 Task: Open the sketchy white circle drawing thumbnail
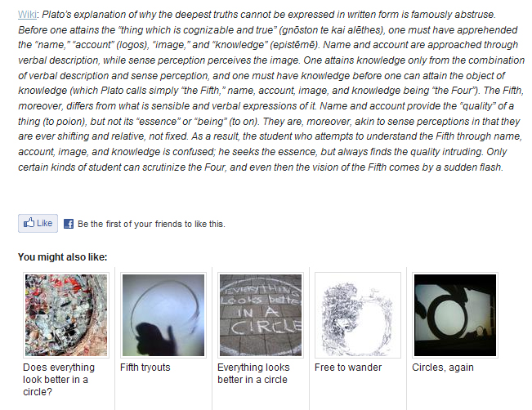(358, 315)
